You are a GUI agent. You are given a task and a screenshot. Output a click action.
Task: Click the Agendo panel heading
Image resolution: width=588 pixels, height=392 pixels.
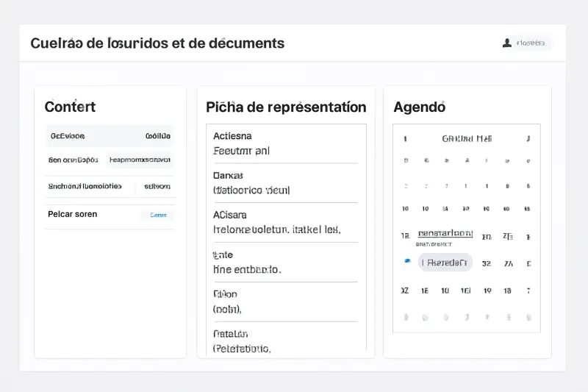420,107
